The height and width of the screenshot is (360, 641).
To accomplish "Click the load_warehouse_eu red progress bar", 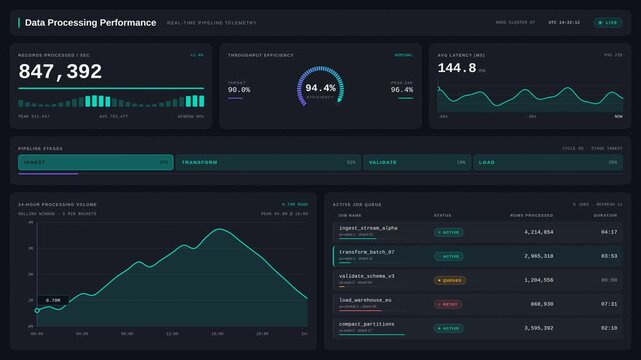I will pyautogui.click(x=360, y=311).
